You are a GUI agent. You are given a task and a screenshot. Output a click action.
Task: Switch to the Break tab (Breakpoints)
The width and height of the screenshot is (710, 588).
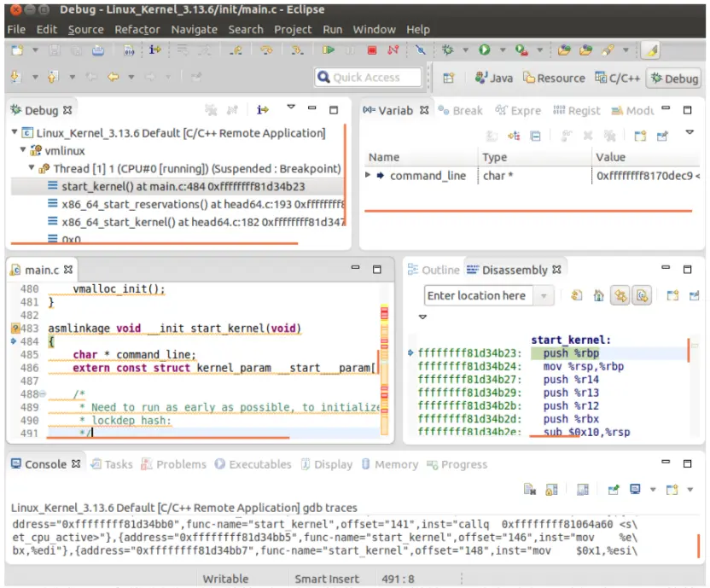pyautogui.click(x=461, y=111)
